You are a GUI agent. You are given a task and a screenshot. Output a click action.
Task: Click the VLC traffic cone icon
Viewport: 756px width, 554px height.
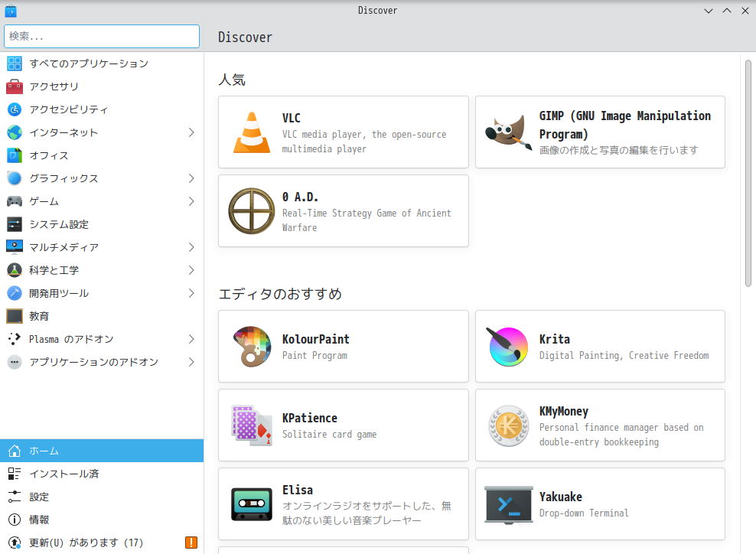point(252,132)
